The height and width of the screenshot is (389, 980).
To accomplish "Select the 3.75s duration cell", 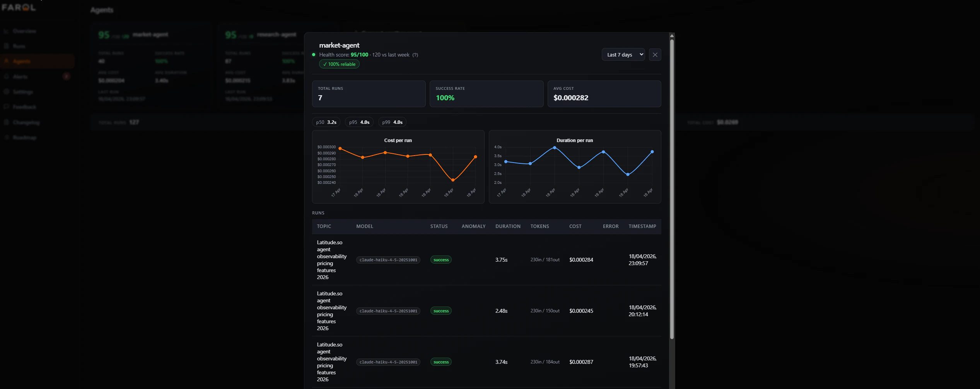I will click(x=501, y=260).
